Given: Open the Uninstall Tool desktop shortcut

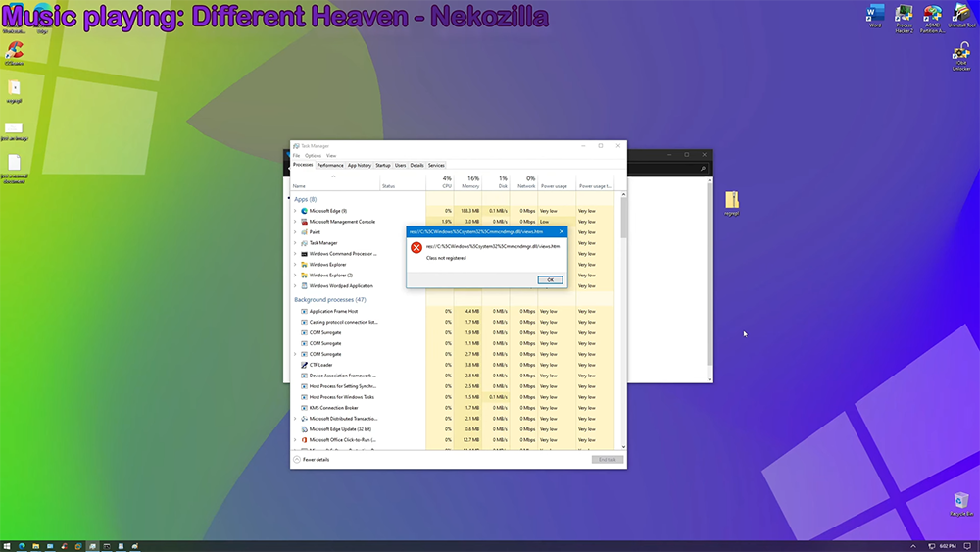Looking at the screenshot, I should pos(961,16).
